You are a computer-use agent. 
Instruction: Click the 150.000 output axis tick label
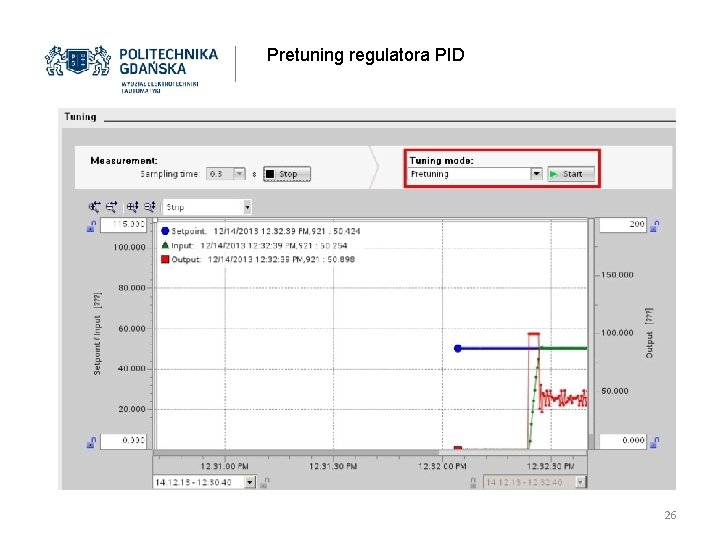[617, 275]
